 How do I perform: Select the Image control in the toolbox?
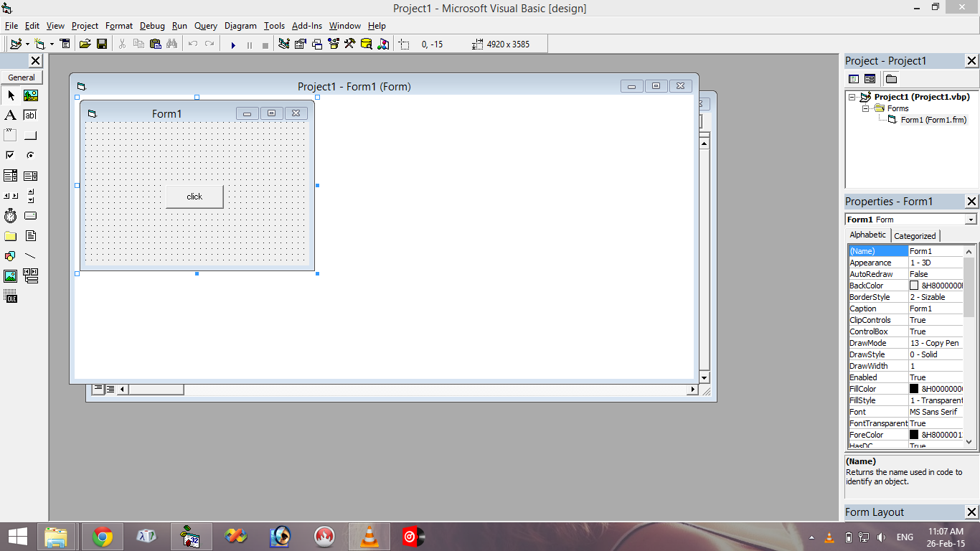(11, 276)
